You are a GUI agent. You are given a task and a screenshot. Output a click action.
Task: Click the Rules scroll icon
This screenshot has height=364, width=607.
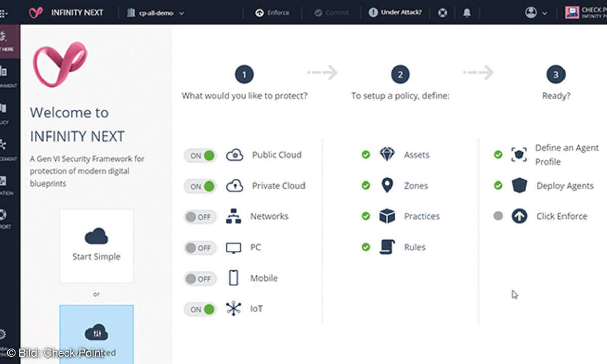point(387,247)
